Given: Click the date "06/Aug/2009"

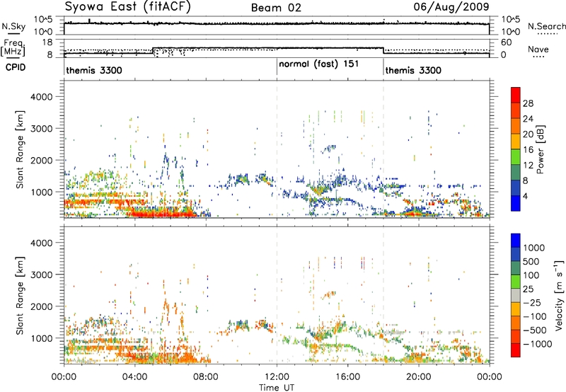Looking at the screenshot, I should (451, 6).
